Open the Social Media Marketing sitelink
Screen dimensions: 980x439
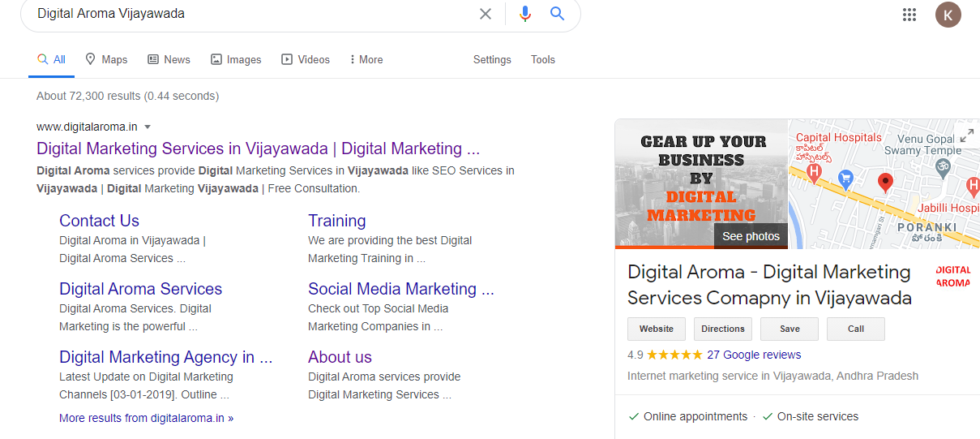click(400, 289)
